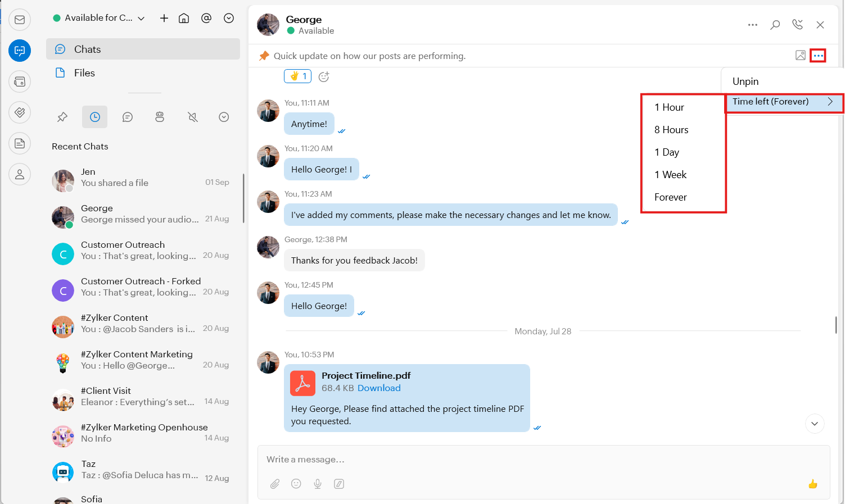Expand Time left (Forever) submenu
Screen dimensions: 845x504
(784, 102)
